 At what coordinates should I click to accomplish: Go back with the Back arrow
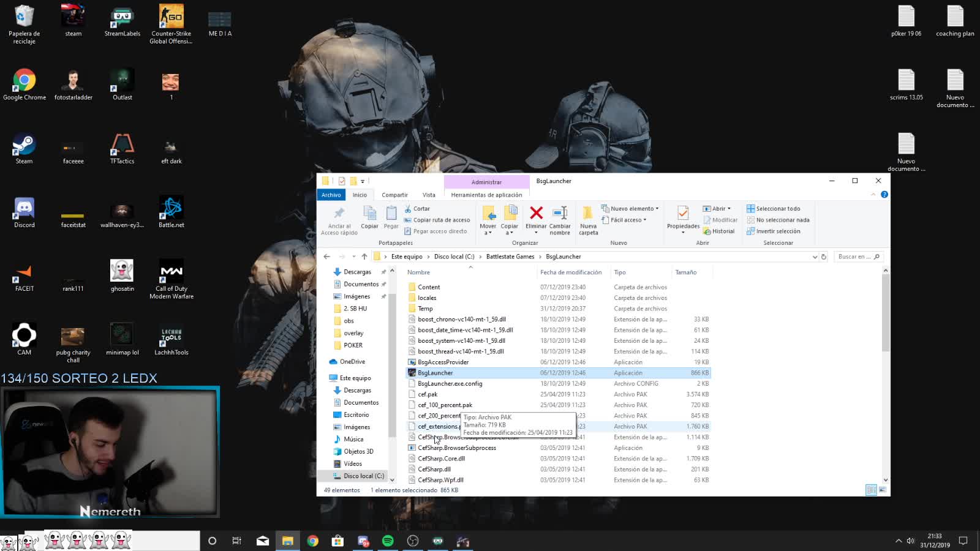click(x=327, y=257)
